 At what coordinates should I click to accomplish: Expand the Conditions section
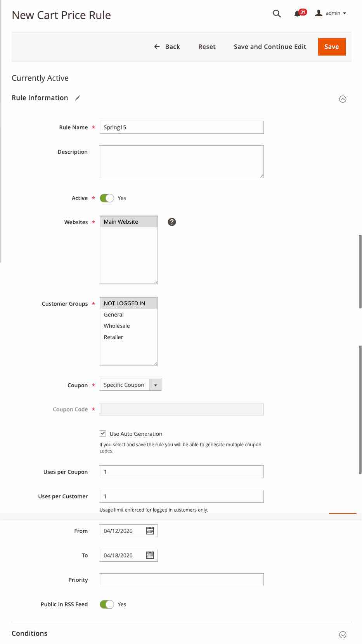343,634
